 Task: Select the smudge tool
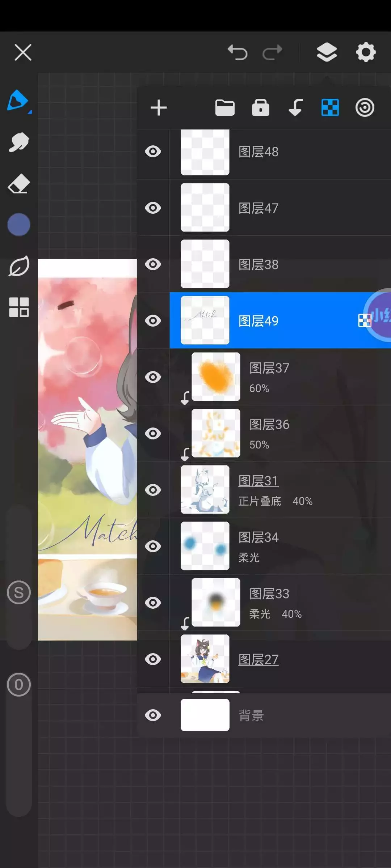[x=18, y=142]
